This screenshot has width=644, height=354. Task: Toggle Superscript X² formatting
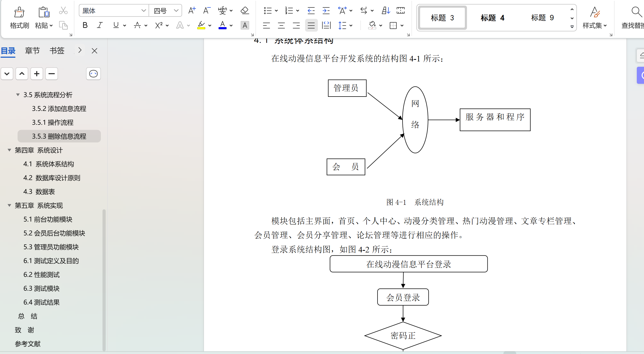(159, 26)
